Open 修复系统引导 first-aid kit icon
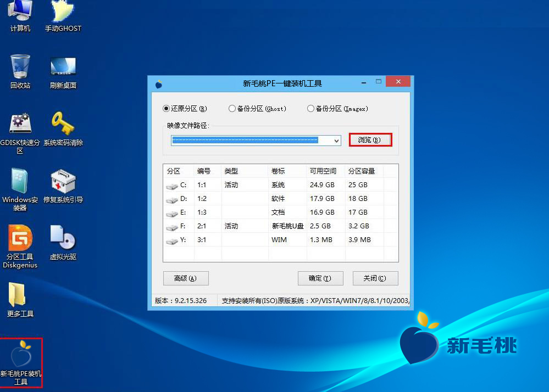Screen dimensions: 549x392 [63, 186]
